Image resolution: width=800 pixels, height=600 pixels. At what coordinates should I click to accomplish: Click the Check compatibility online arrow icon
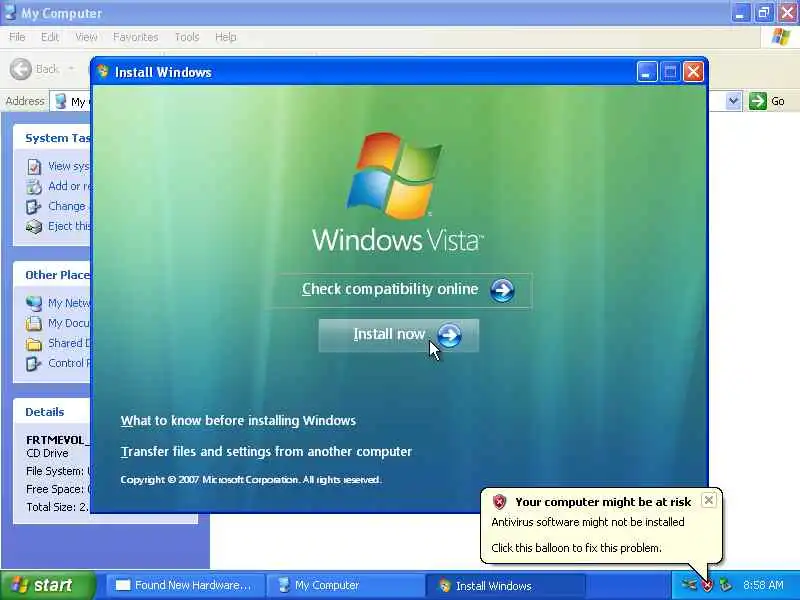(502, 290)
